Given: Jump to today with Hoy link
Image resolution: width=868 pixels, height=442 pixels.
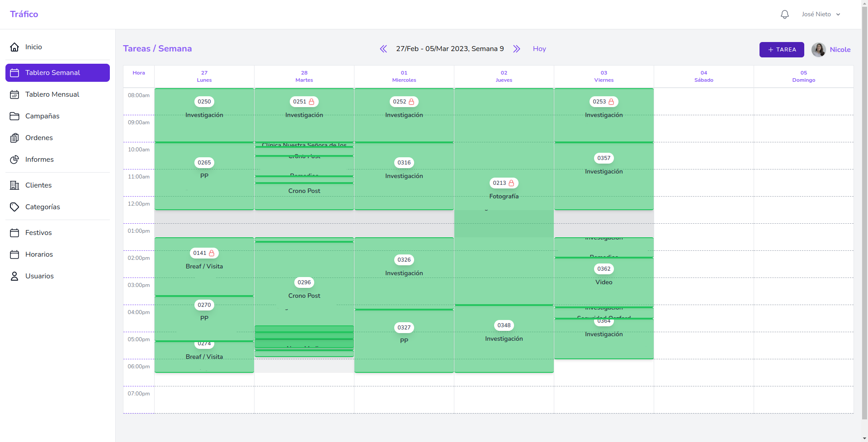Looking at the screenshot, I should pyautogui.click(x=539, y=49).
